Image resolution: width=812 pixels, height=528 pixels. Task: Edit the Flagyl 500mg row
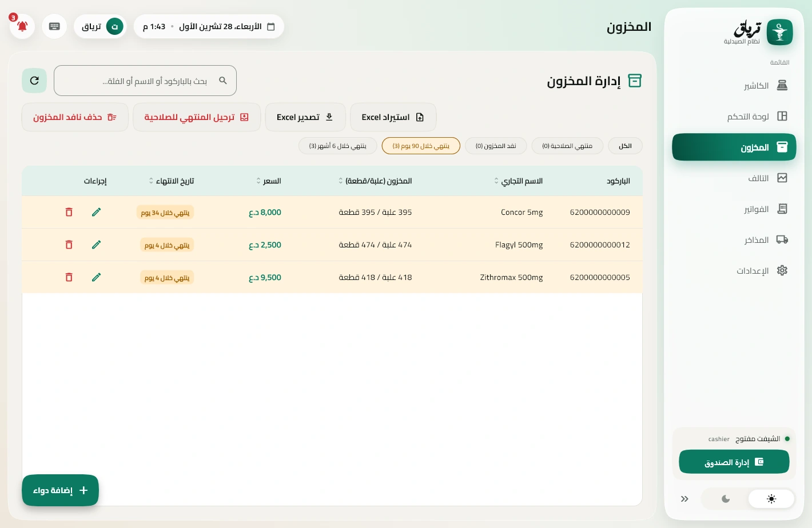coord(97,245)
